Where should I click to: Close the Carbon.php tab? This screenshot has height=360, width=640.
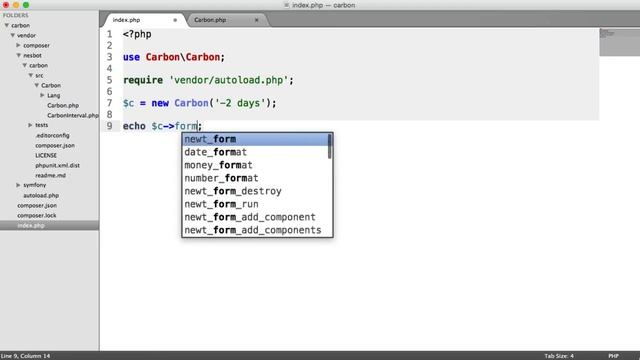(256, 20)
